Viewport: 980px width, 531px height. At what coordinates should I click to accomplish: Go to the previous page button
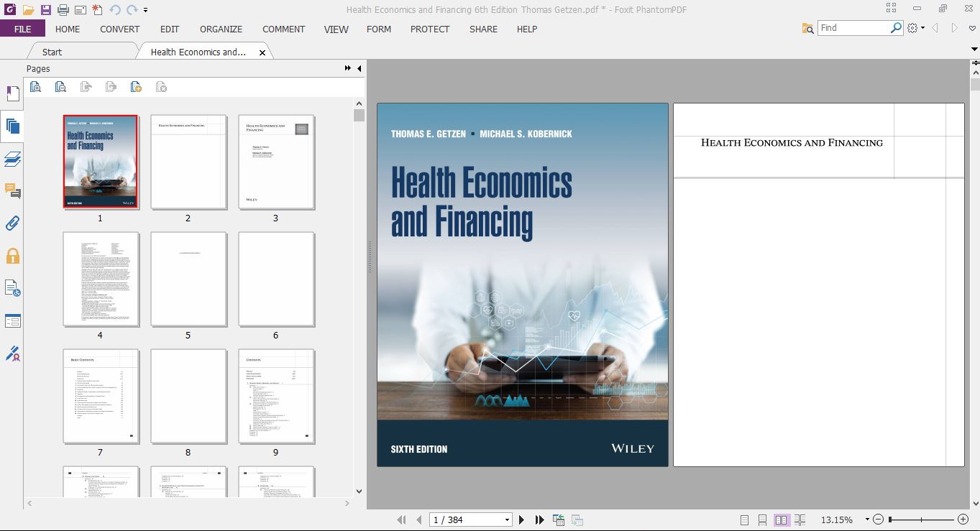(418, 520)
